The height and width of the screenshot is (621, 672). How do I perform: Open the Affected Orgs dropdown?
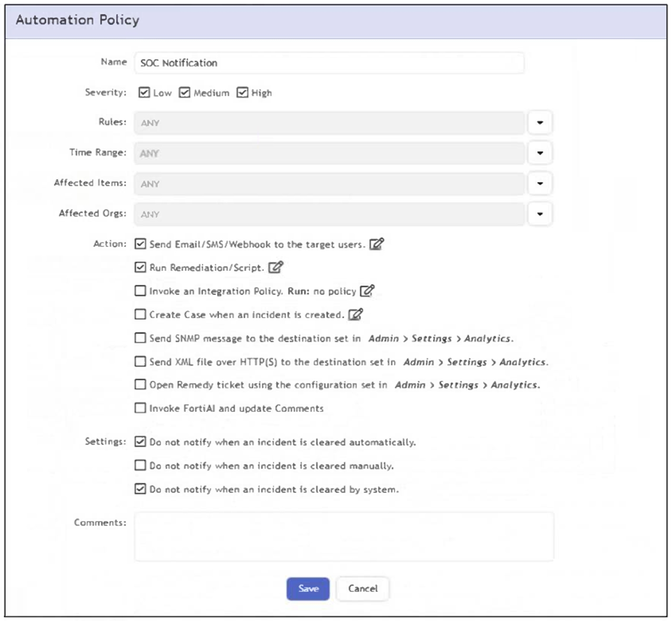point(540,214)
